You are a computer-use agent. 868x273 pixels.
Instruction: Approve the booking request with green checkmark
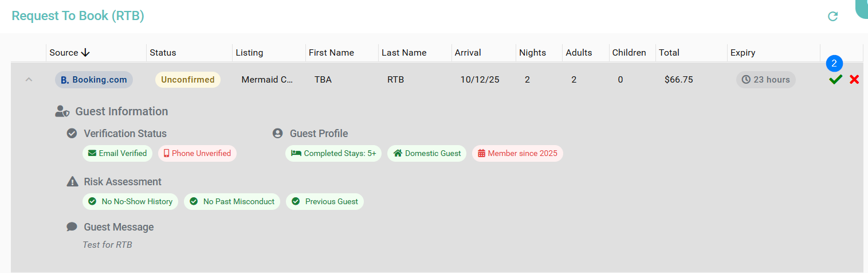coord(835,80)
